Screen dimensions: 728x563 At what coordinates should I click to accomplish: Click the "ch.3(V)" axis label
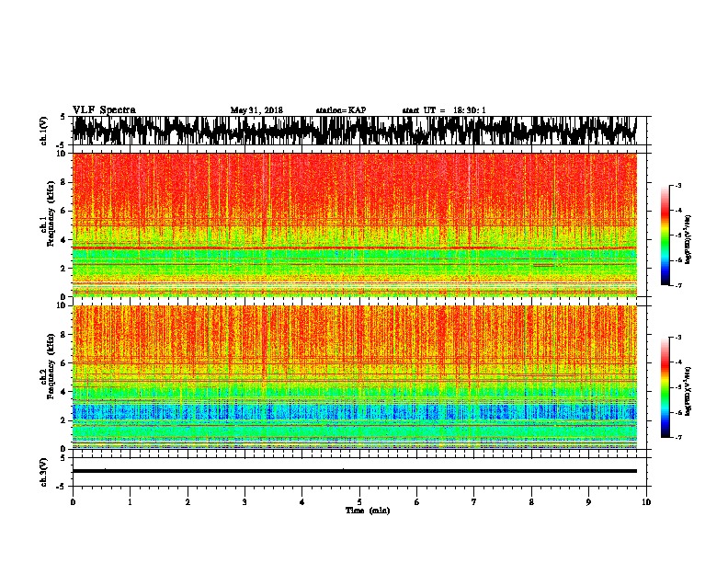44,472
